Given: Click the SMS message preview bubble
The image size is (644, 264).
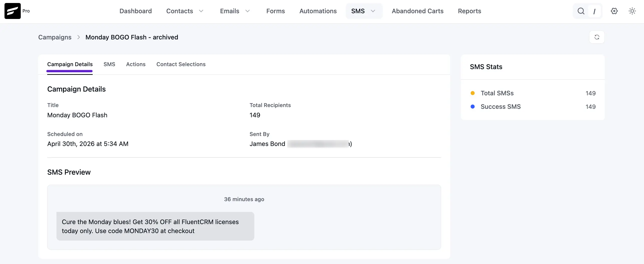Looking at the screenshot, I should [155, 226].
